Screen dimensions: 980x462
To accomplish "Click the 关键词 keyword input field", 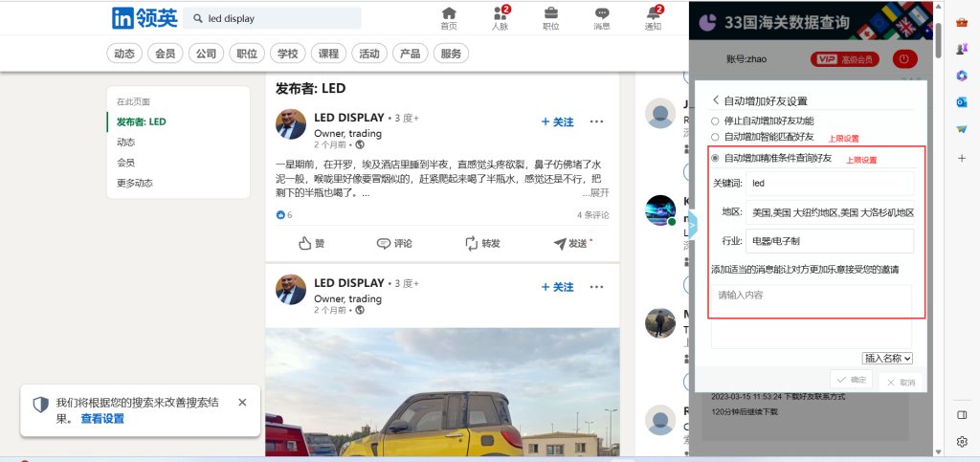I will click(829, 183).
